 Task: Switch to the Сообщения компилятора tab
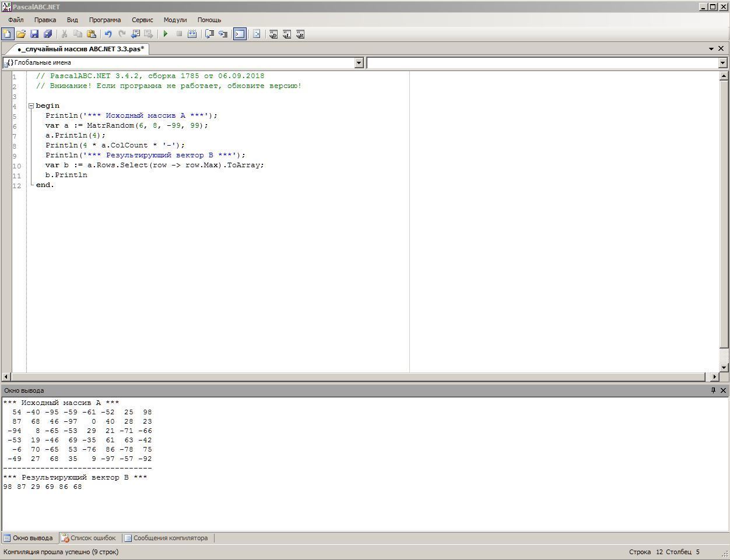(x=166, y=538)
